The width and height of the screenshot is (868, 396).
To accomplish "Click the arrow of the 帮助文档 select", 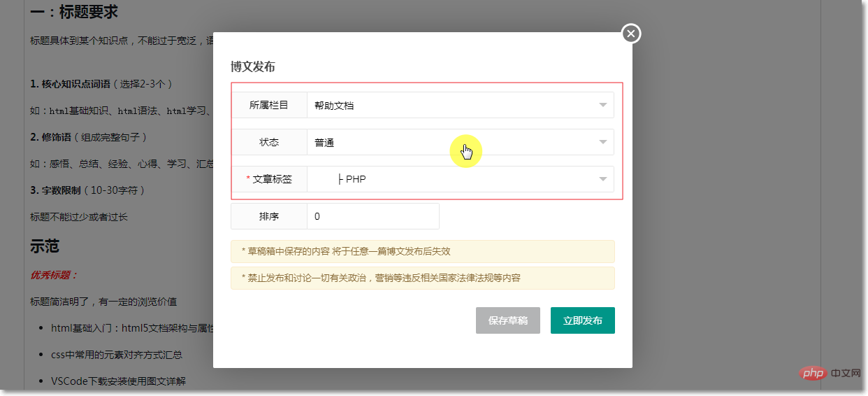I will click(x=603, y=106).
